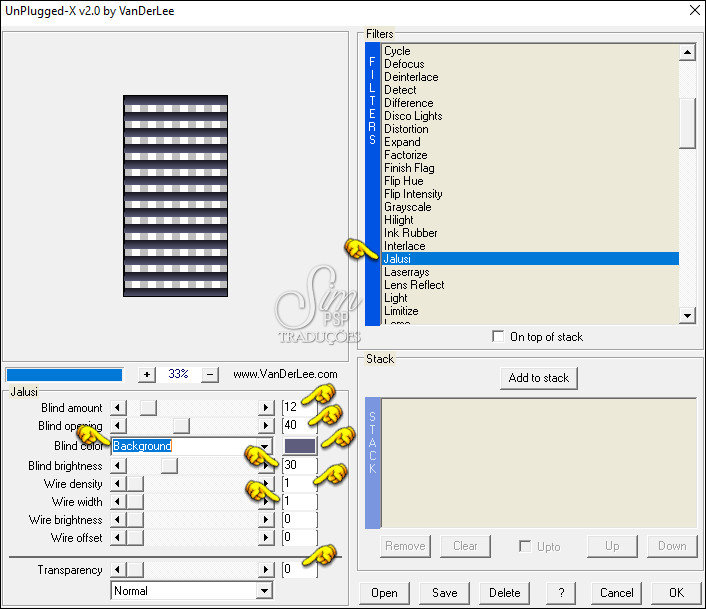This screenshot has width=706, height=609.
Task: Click the Blind brightness slider handle
Action: (x=169, y=466)
